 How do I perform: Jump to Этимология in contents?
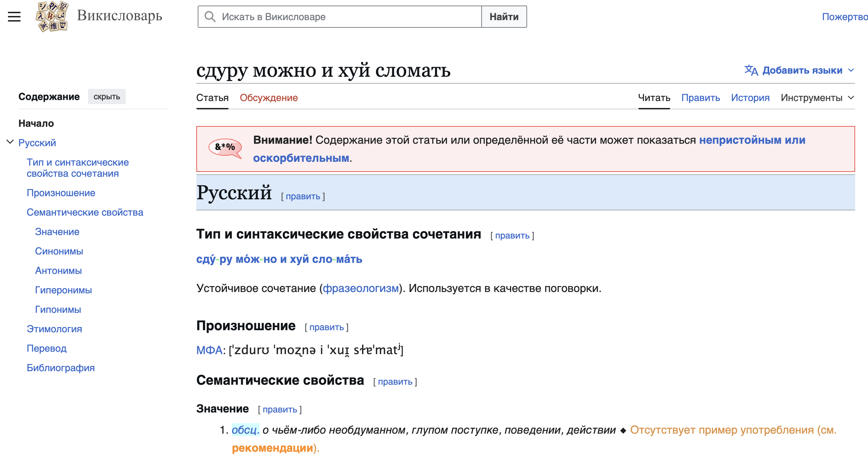pyautogui.click(x=55, y=329)
